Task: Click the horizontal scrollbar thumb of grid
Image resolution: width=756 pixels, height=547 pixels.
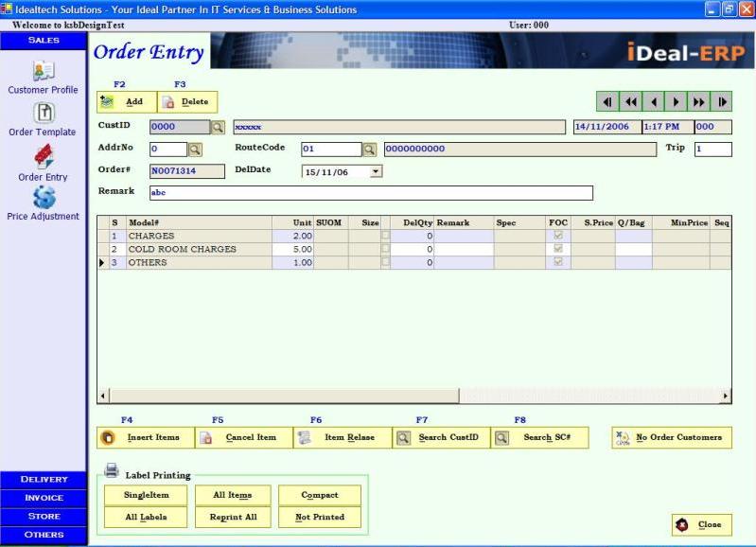Action: click(284, 396)
